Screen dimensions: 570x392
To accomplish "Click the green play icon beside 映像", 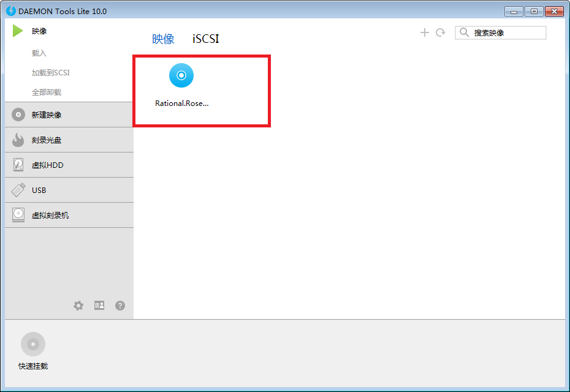I will click(18, 31).
